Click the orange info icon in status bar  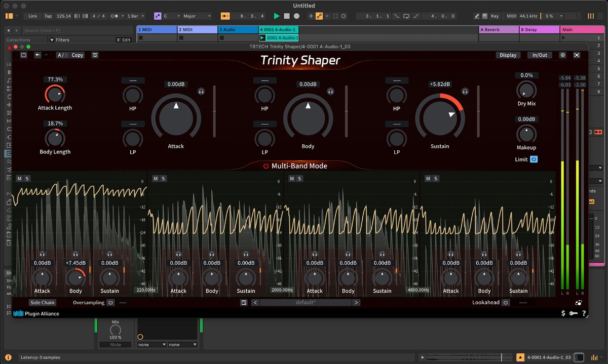[x=9, y=357]
